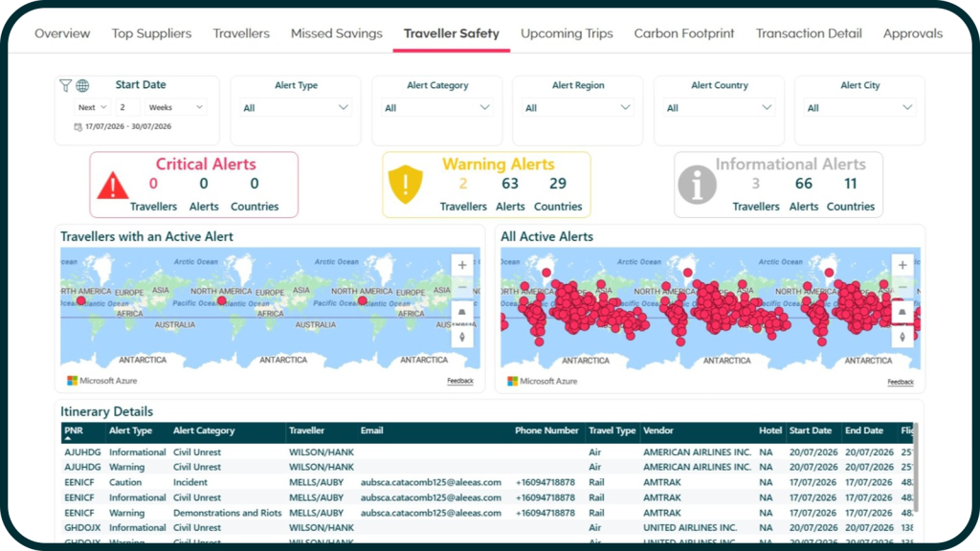Click the UNITED AIRLINES INC. vendor for GHDOJX Informational
Image resolution: width=980 pixels, height=551 pixels.
point(690,528)
